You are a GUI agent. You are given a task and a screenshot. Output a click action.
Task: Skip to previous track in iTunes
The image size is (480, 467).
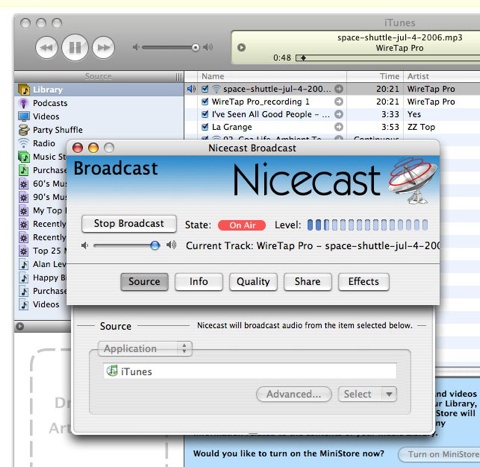click(46, 47)
